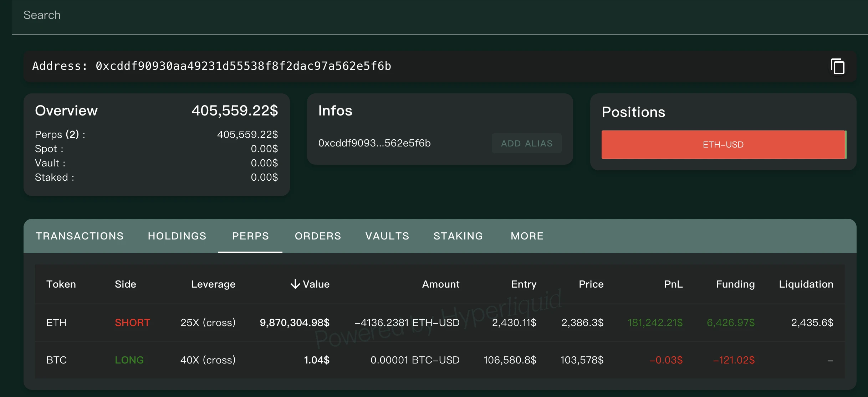Open the TRANSACTIONS tab
868x397 pixels.
pos(80,236)
